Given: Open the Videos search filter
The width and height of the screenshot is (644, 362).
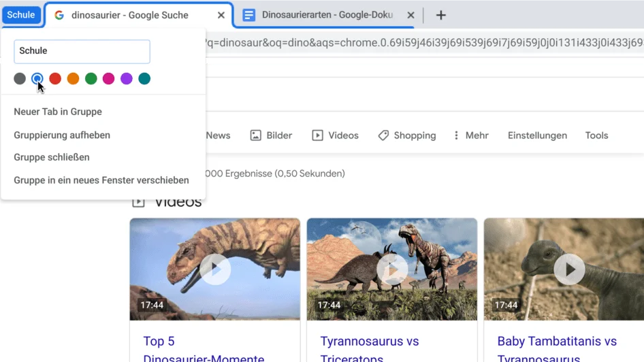Looking at the screenshot, I should 335,135.
